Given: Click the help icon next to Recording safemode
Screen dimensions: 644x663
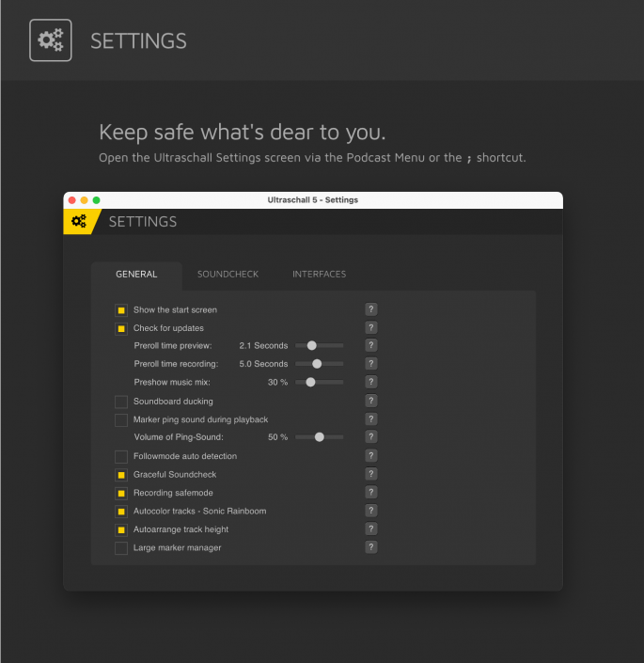Looking at the screenshot, I should click(371, 493).
